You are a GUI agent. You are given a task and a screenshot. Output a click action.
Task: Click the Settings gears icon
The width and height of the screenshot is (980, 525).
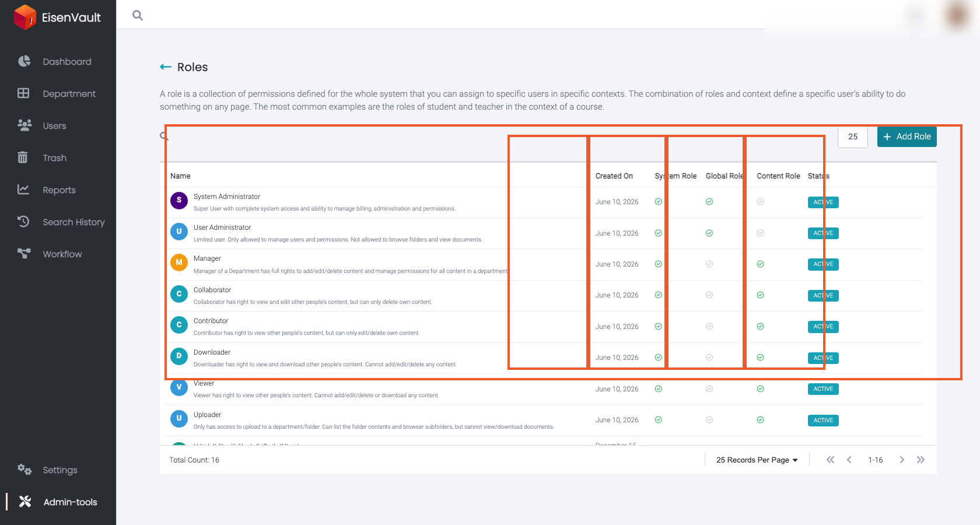point(24,470)
